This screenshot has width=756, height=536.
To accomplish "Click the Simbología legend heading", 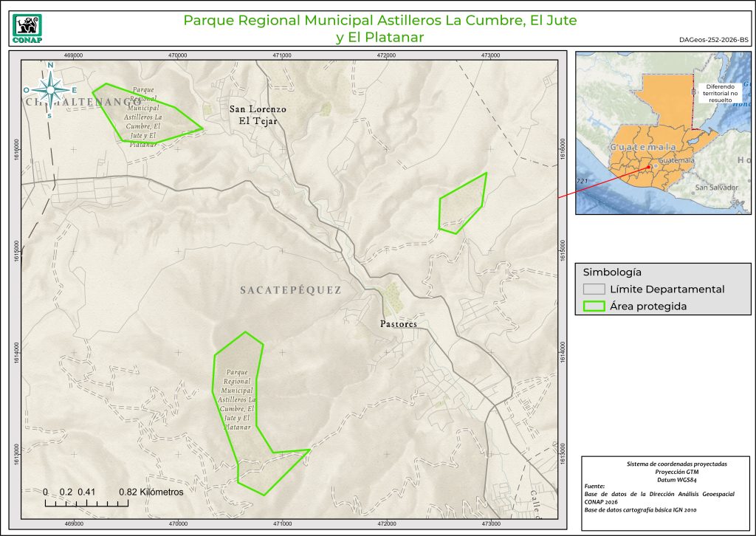I will click(606, 272).
